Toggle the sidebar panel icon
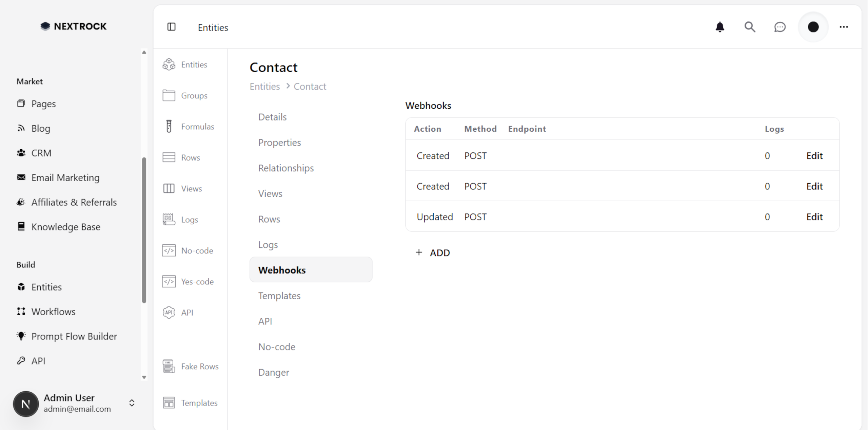This screenshot has width=868, height=430. pyautogui.click(x=172, y=27)
